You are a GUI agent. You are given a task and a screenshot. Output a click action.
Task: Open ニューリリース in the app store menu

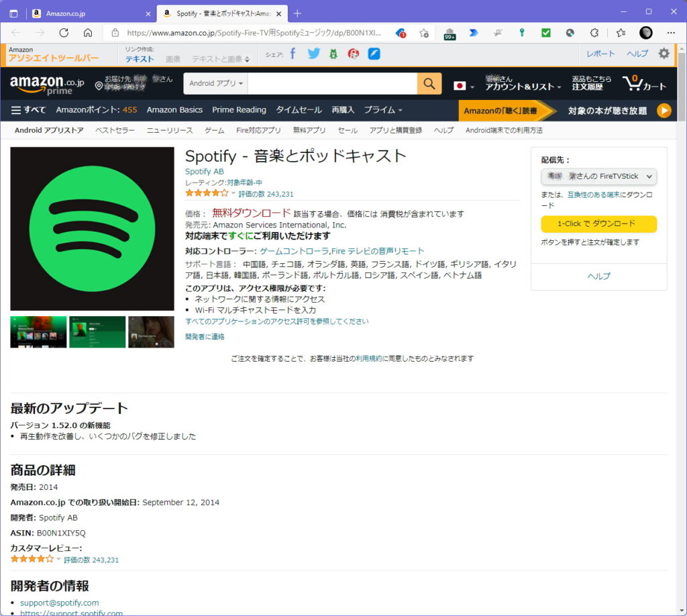tap(170, 130)
